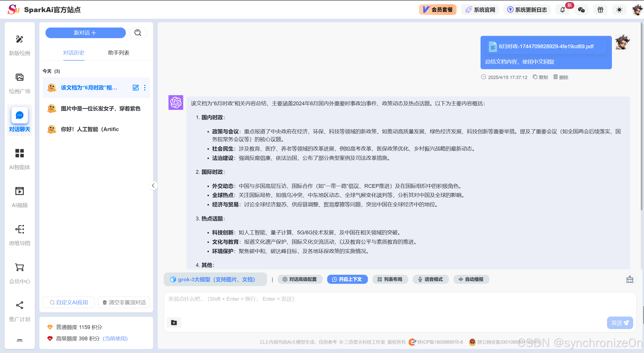Click the WeChat icon in header
Viewport: 644px width, 353px height.
click(581, 10)
